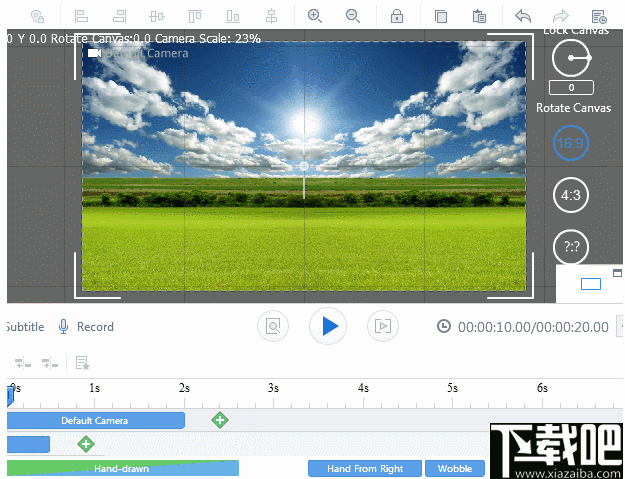This screenshot has width=625, height=479.
Task: Click the lock icon in toolbar
Action: point(397,16)
